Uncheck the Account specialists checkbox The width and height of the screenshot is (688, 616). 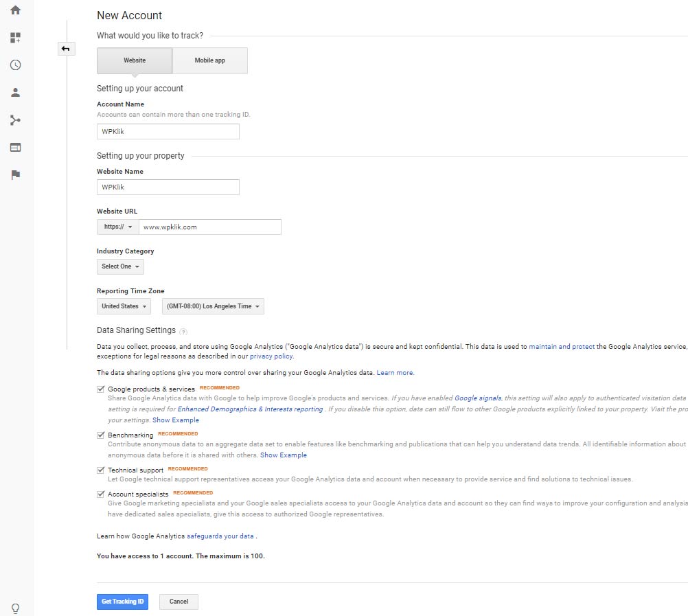[101, 494]
